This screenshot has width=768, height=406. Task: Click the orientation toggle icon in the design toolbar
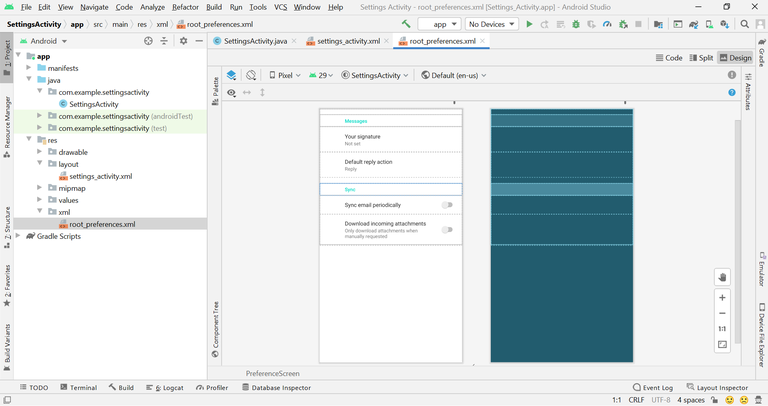pos(251,75)
